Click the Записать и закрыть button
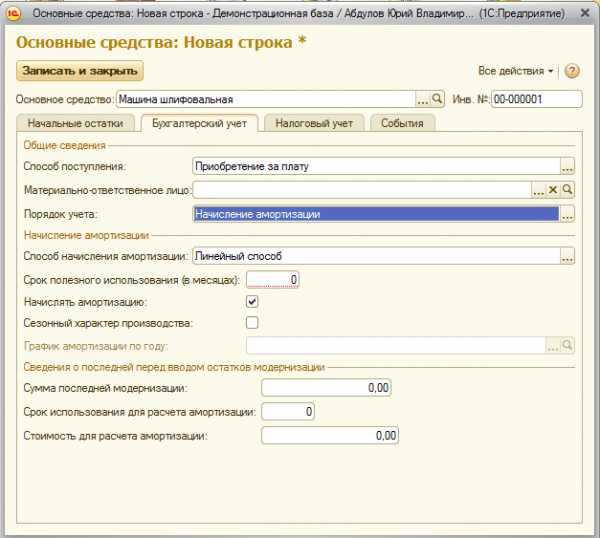This screenshot has height=538, width=600. coord(80,71)
